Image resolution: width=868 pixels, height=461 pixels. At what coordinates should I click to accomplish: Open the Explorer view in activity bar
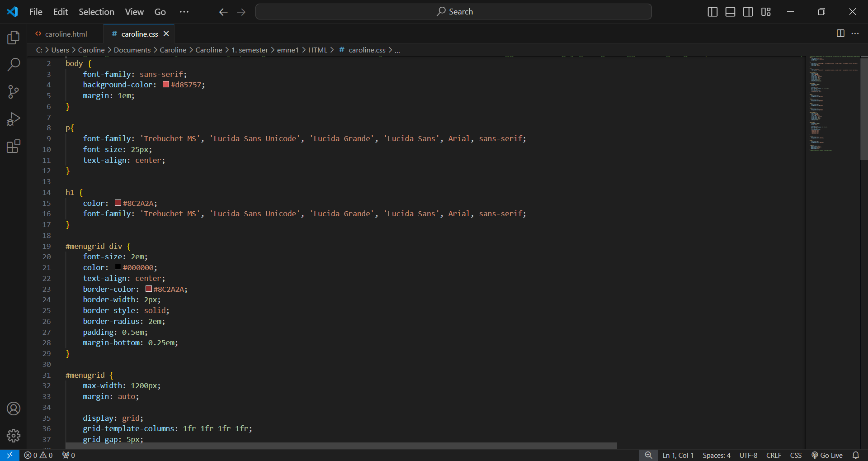[x=14, y=38]
